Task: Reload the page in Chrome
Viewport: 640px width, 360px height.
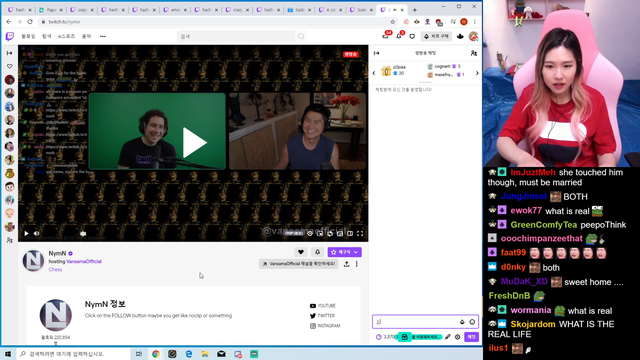Action: (30, 22)
